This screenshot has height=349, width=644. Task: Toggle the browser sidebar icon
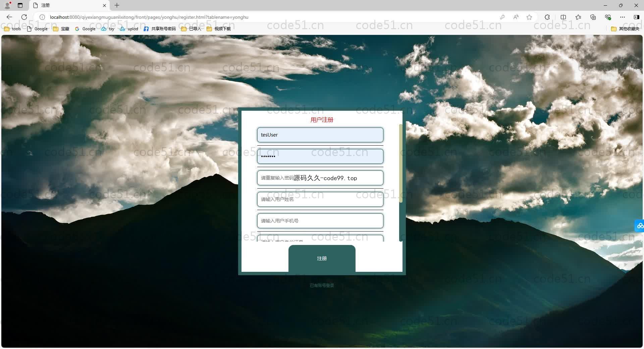(x=636, y=17)
